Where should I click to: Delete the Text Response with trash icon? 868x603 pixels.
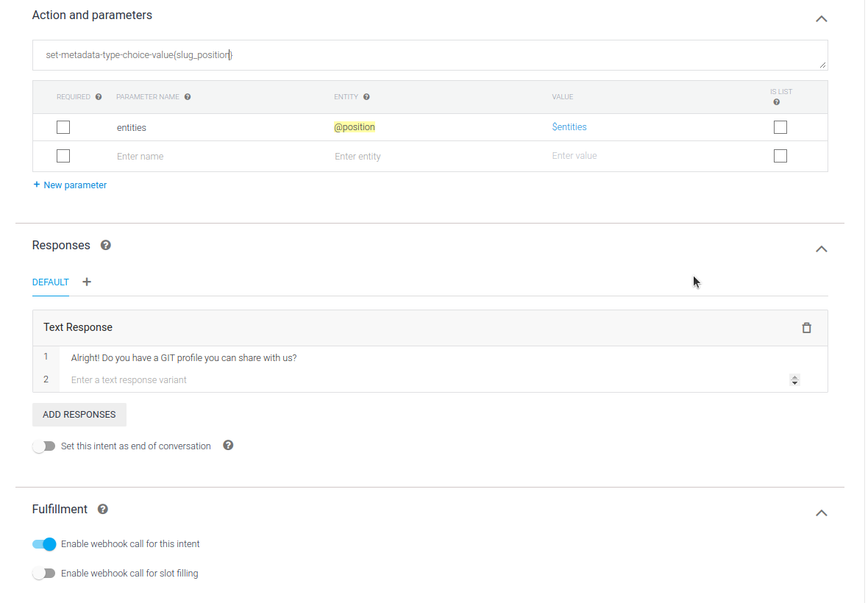point(806,328)
